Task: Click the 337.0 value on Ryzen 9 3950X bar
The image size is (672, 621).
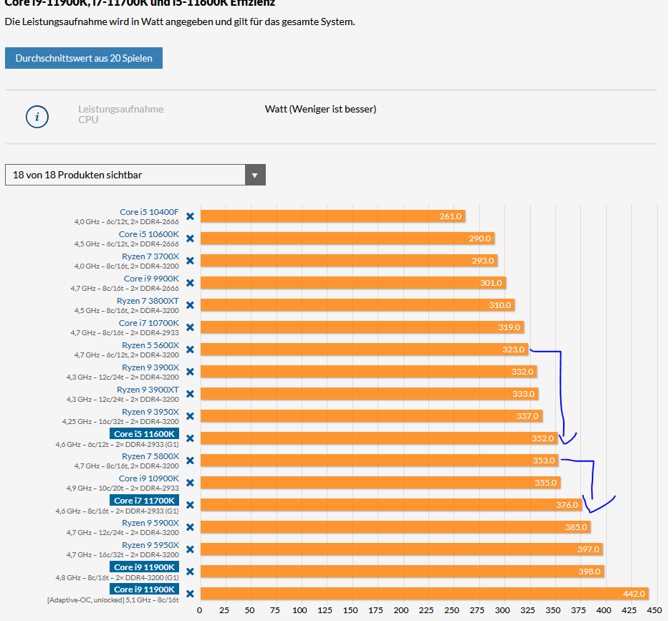Action: (x=527, y=416)
